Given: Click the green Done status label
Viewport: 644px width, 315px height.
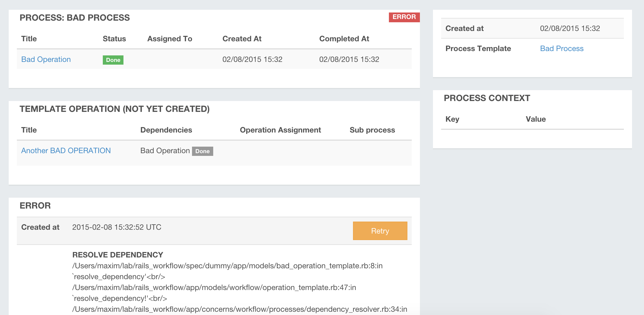Looking at the screenshot, I should pyautogui.click(x=113, y=60).
